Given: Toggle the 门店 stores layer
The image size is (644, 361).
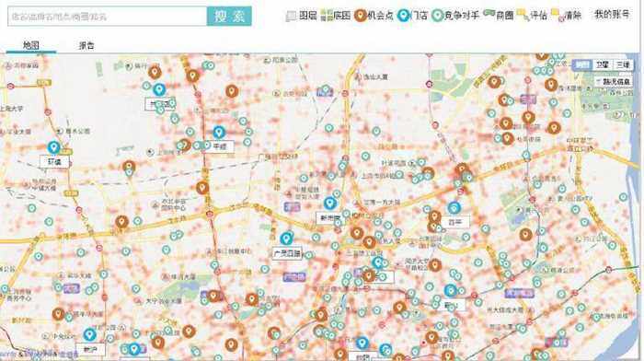Looking at the screenshot, I should coord(413,16).
